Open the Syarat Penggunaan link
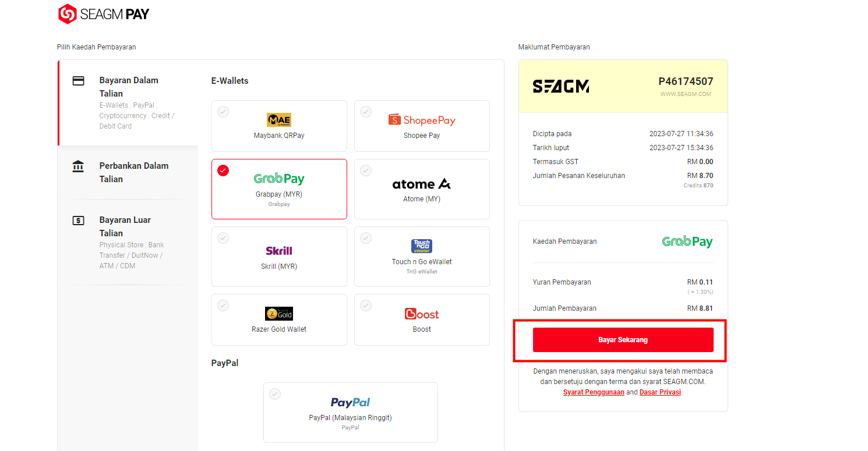 594,392
